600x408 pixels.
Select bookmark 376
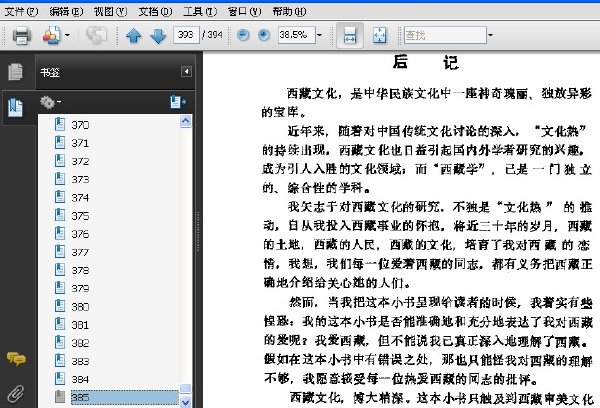point(80,234)
